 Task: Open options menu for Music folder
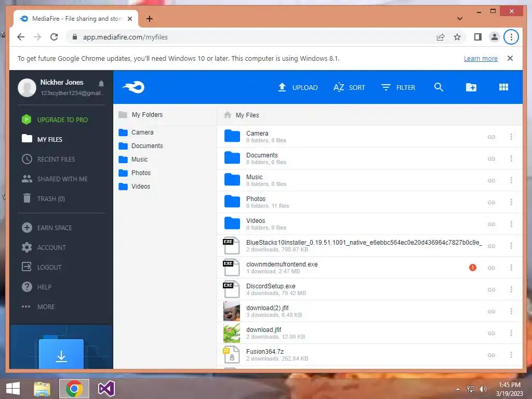coord(511,180)
